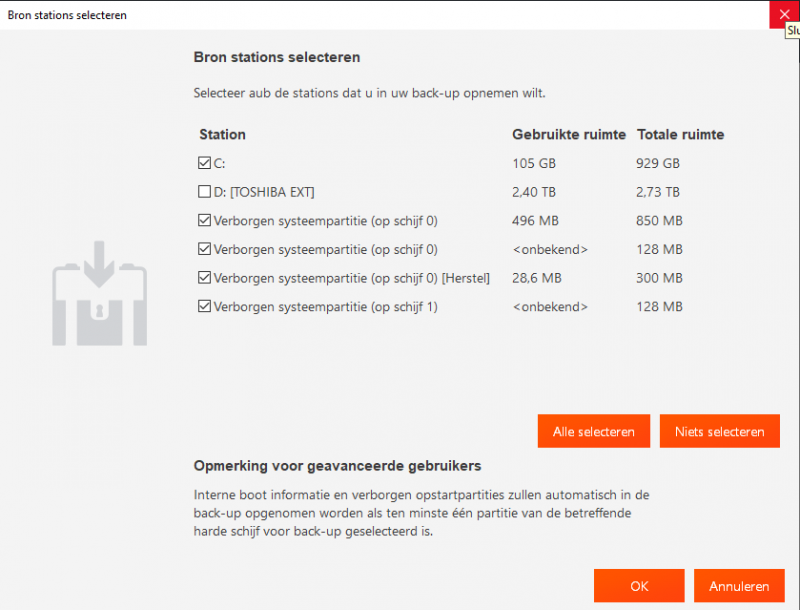Screen dimensions: 800x610
Task: Click the window title in the title bar
Action: (67, 15)
